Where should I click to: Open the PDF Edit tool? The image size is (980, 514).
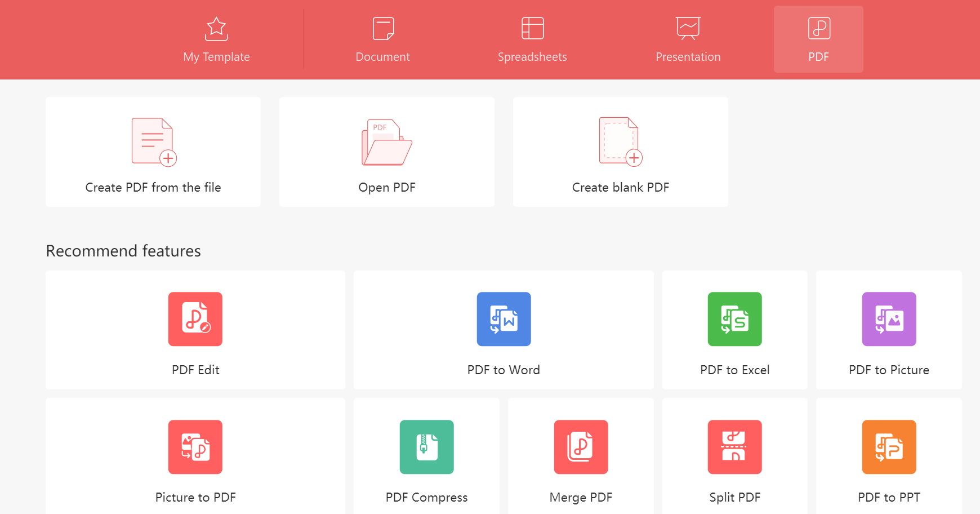[195, 330]
